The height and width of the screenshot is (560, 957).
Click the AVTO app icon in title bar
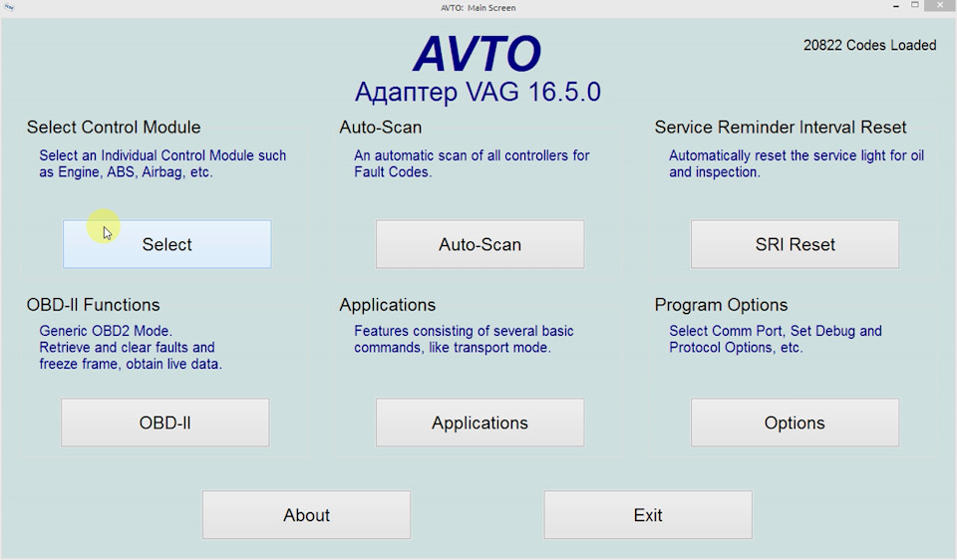(x=9, y=7)
